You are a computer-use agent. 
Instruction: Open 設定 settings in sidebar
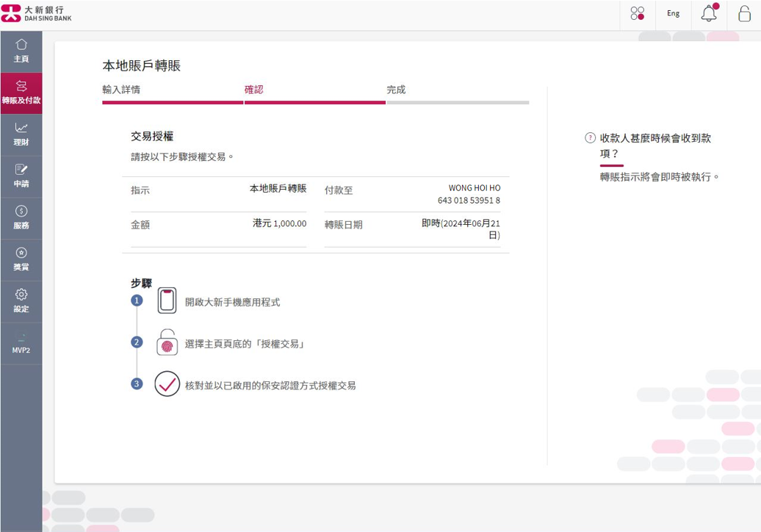click(x=21, y=302)
